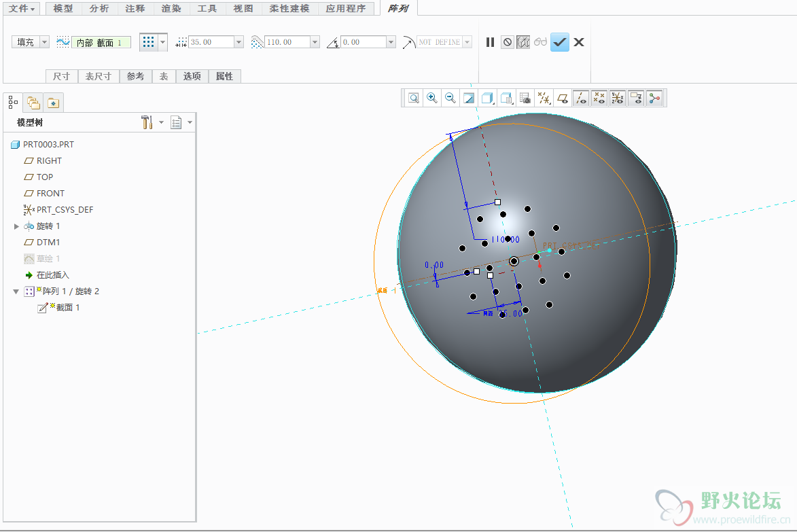Toggle spin center display
The height and width of the screenshot is (532, 797).
click(x=655, y=98)
